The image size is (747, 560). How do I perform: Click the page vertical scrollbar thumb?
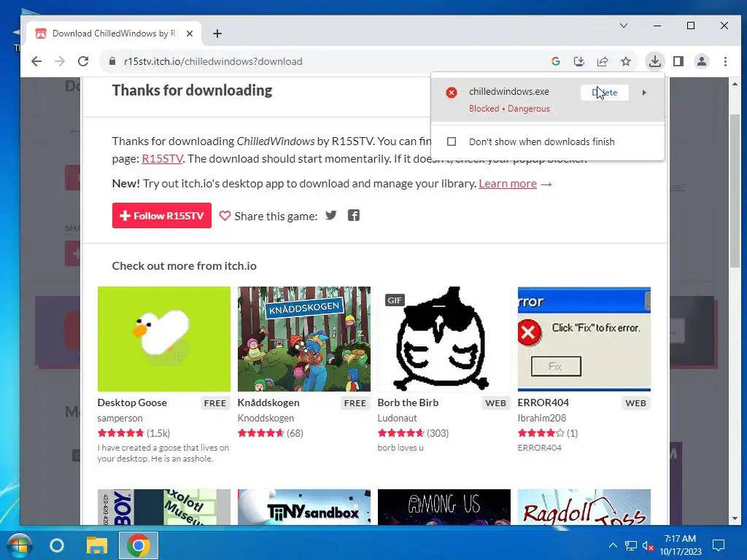point(735,190)
